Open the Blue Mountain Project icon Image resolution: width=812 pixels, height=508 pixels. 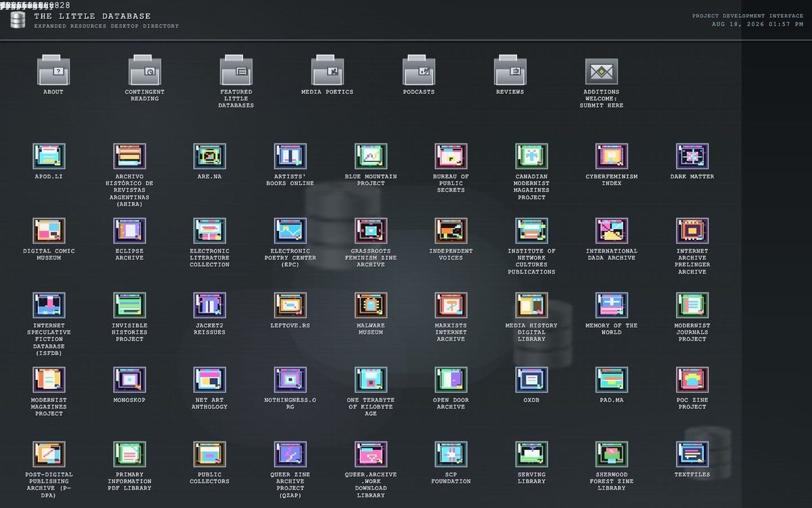coord(371,156)
